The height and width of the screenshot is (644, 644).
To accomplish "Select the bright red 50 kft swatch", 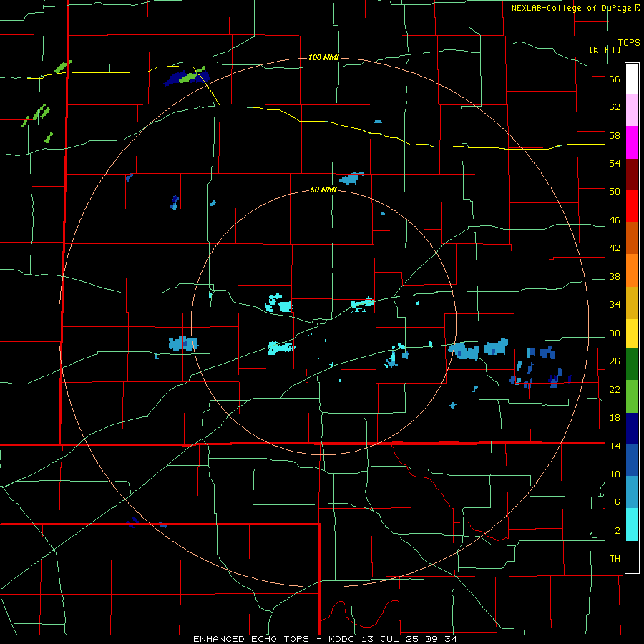I will tap(632, 206).
